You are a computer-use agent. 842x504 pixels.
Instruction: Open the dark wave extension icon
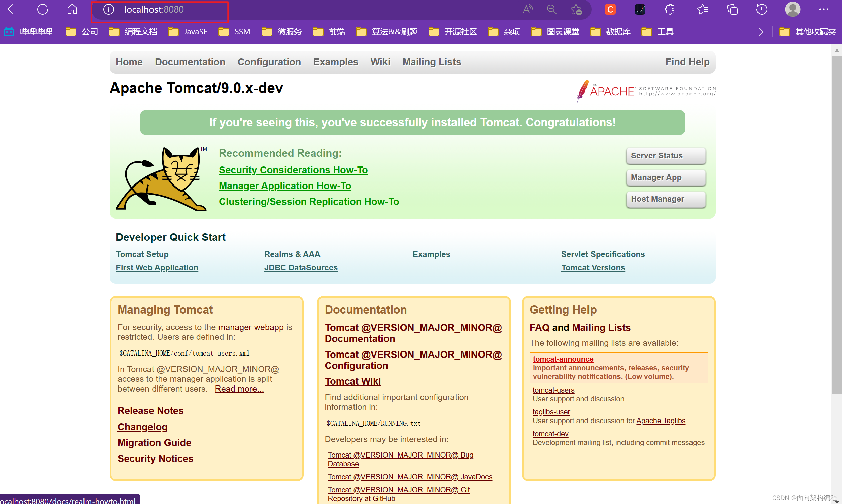[x=640, y=9]
